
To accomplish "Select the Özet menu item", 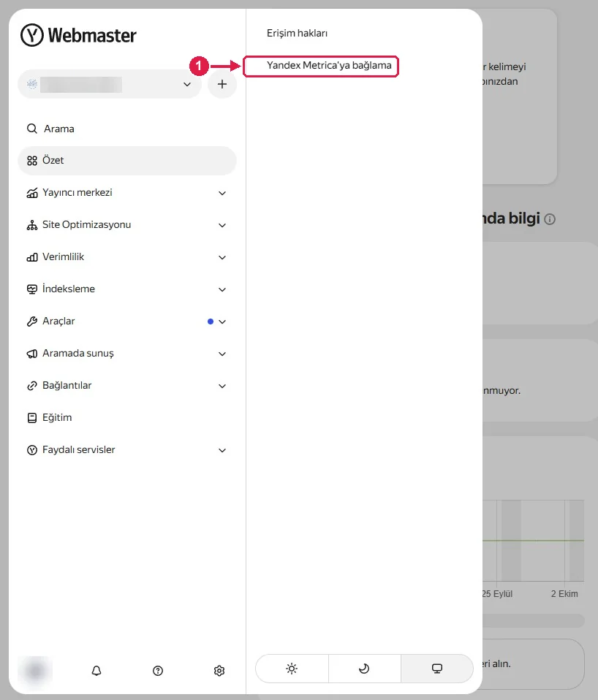I will 126,161.
